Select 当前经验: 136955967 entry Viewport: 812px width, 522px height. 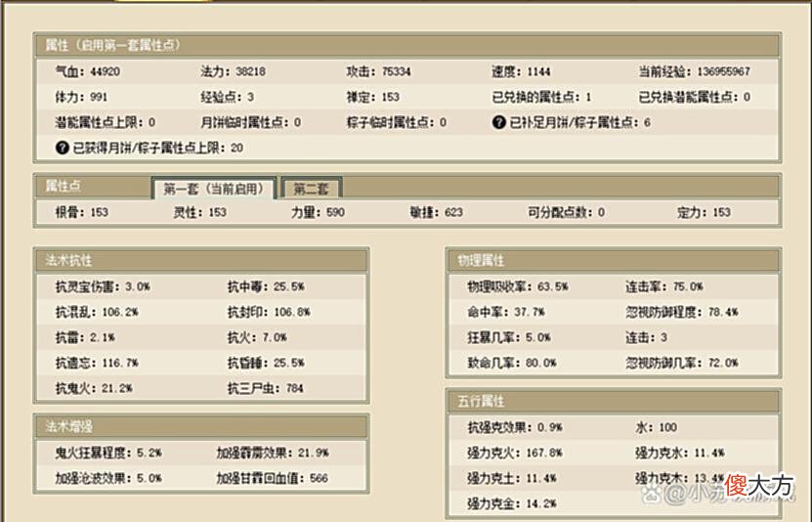[x=694, y=71]
